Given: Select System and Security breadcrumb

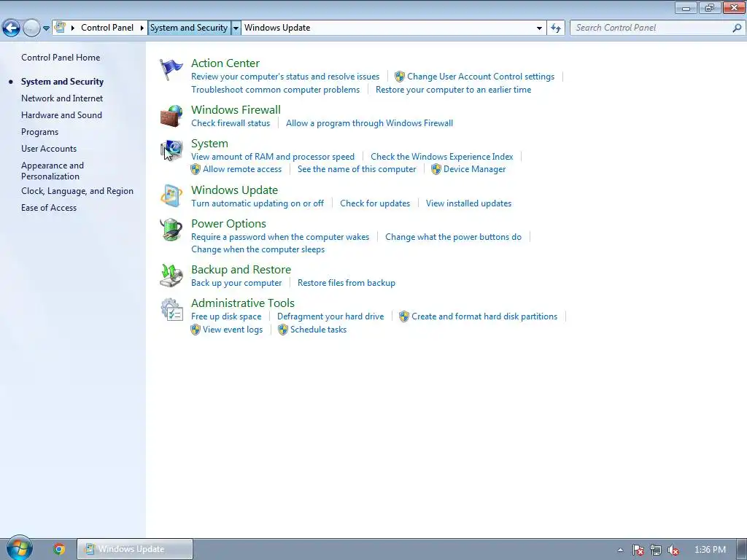Looking at the screenshot, I should coord(189,28).
